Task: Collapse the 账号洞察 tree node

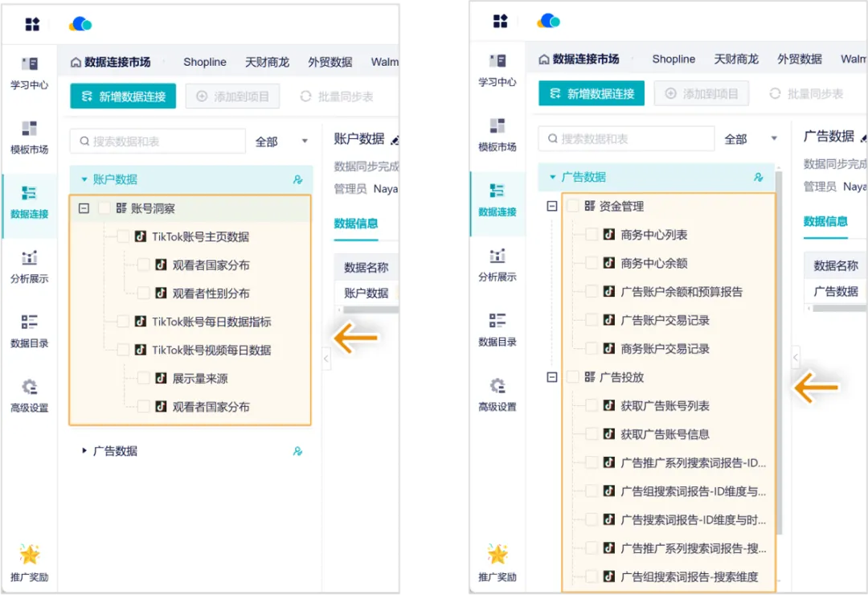Action: 84,208
